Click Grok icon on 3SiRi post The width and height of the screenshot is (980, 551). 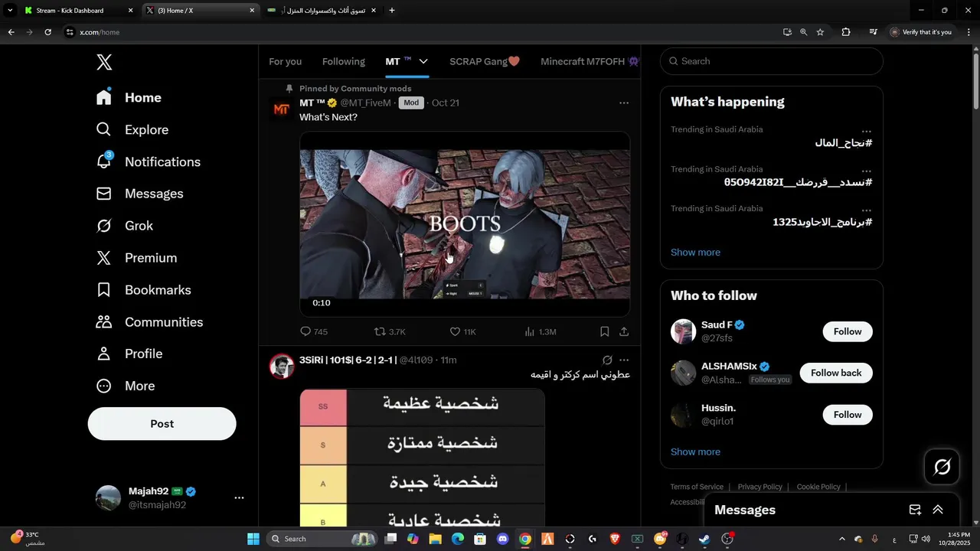pyautogui.click(x=607, y=360)
